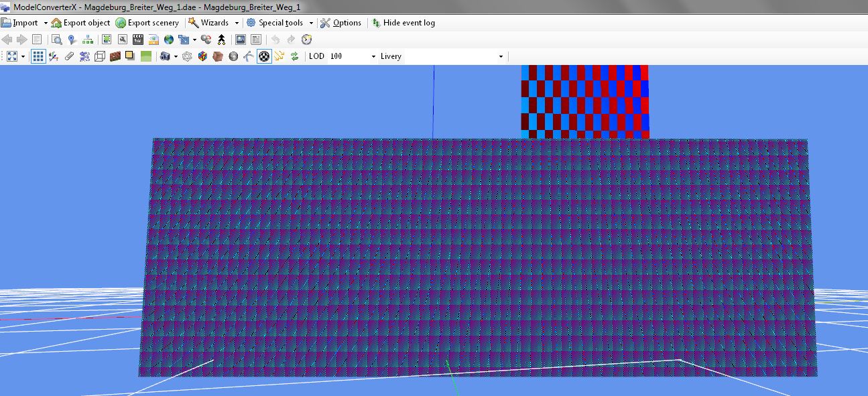Open the green hierarchy editor icon
868x396 pixels.
click(x=88, y=40)
